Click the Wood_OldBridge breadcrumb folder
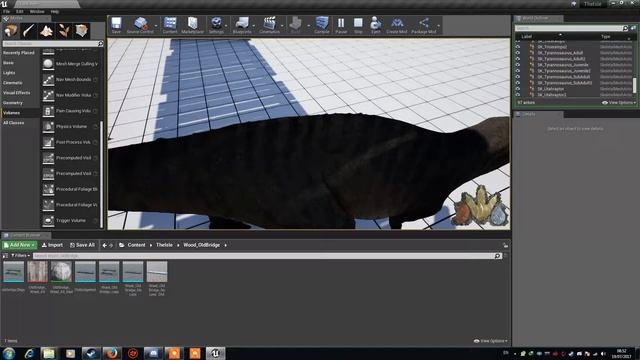The image size is (640, 360). 202,245
